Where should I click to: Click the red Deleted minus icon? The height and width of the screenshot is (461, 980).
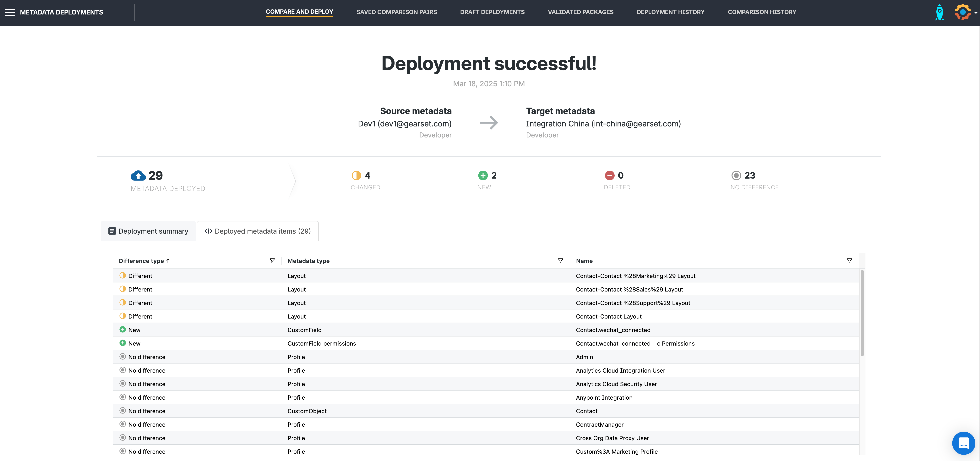click(609, 175)
